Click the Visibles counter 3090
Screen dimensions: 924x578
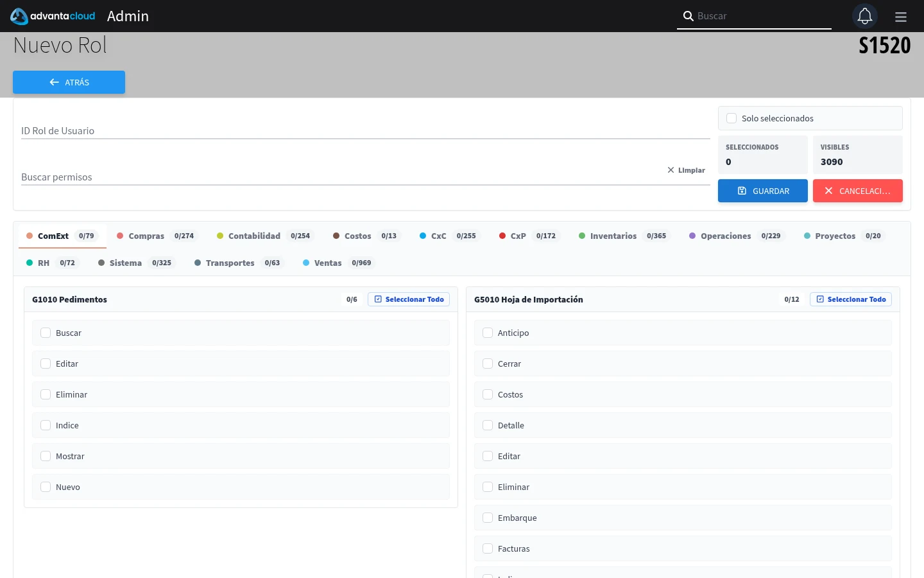coord(857,155)
